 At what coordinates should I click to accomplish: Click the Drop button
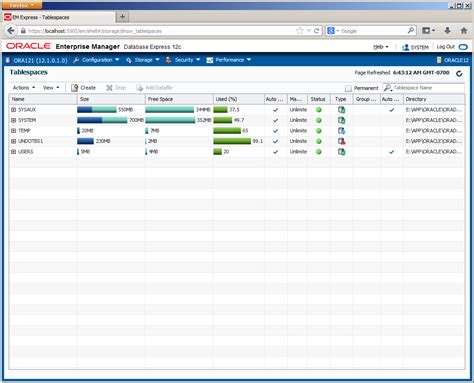(116, 88)
